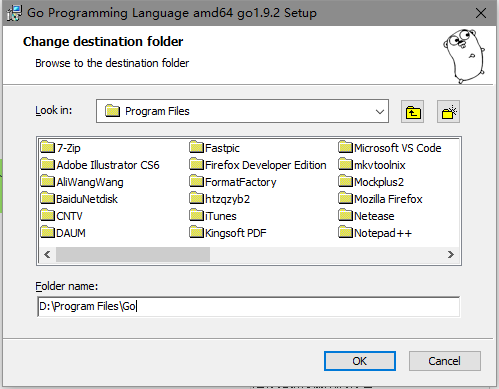Select the Kingsoft PDF folder

coord(228,233)
